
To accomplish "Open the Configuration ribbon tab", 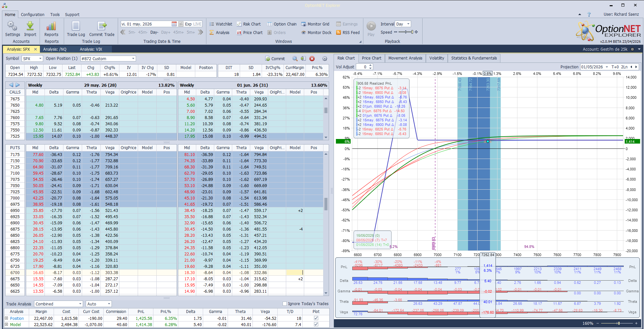I will tap(32, 14).
